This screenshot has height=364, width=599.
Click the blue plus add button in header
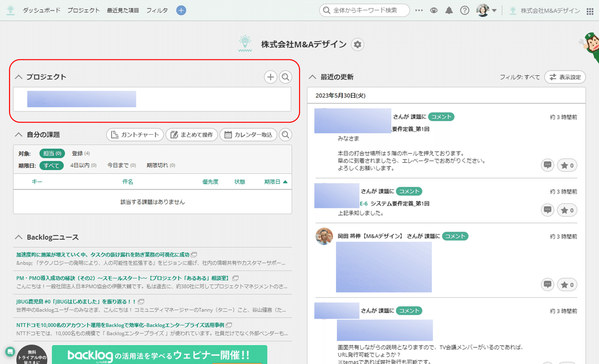point(181,10)
